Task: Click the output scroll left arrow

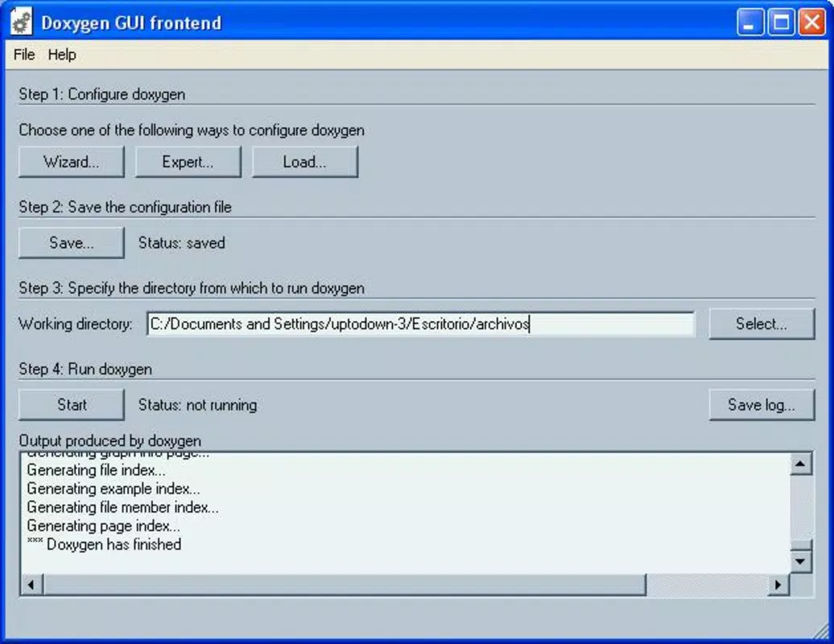Action: click(x=31, y=585)
